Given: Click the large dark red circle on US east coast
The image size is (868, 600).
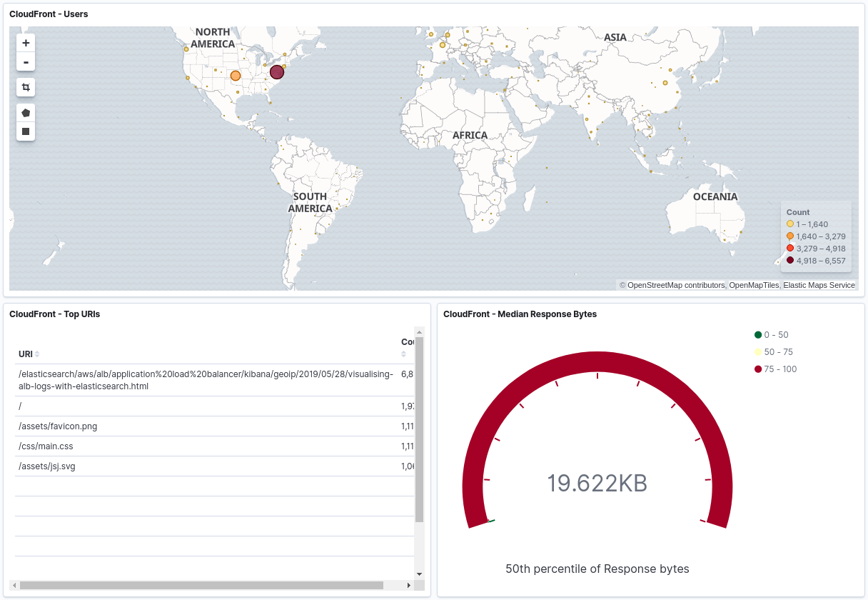Looking at the screenshot, I should point(277,72).
